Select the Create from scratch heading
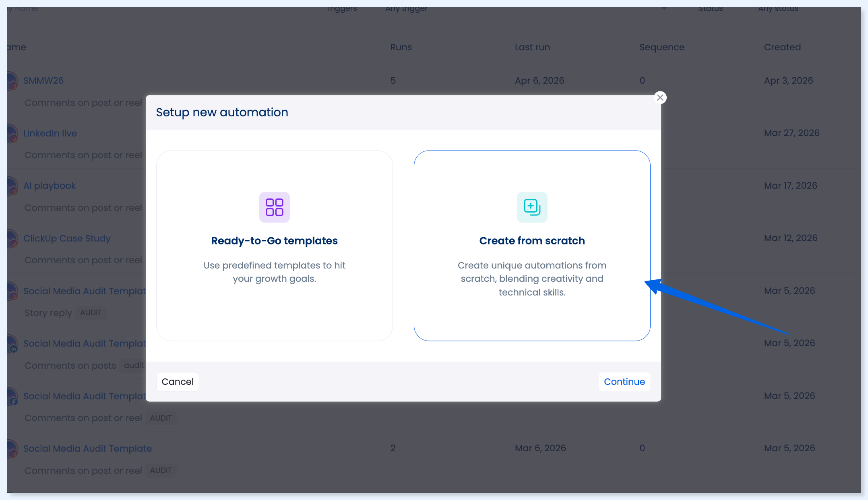 pyautogui.click(x=532, y=241)
